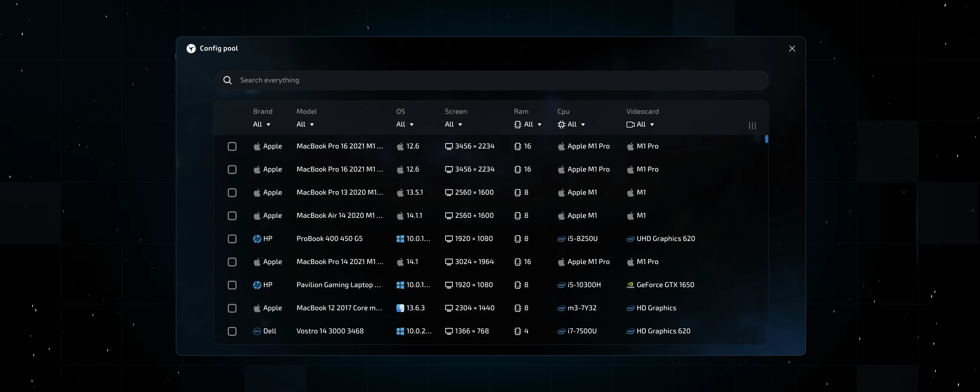Click Finder OS icon next to 13.6.3

[400, 308]
